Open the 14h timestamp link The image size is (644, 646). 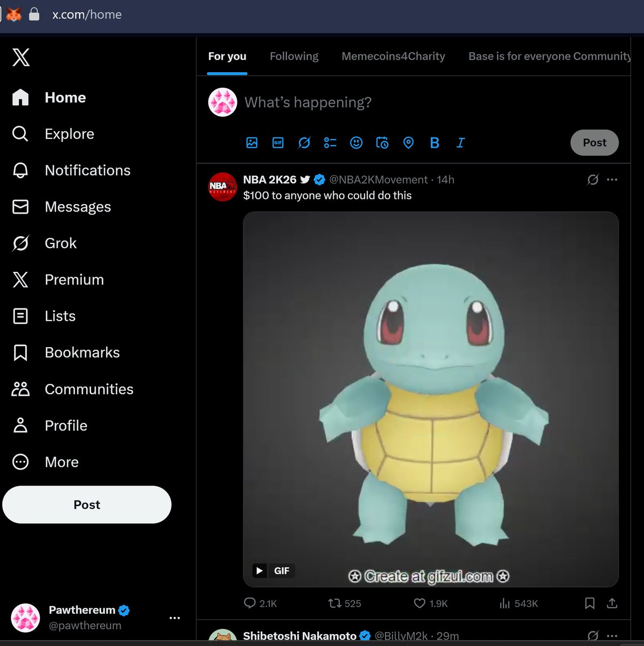[446, 180]
